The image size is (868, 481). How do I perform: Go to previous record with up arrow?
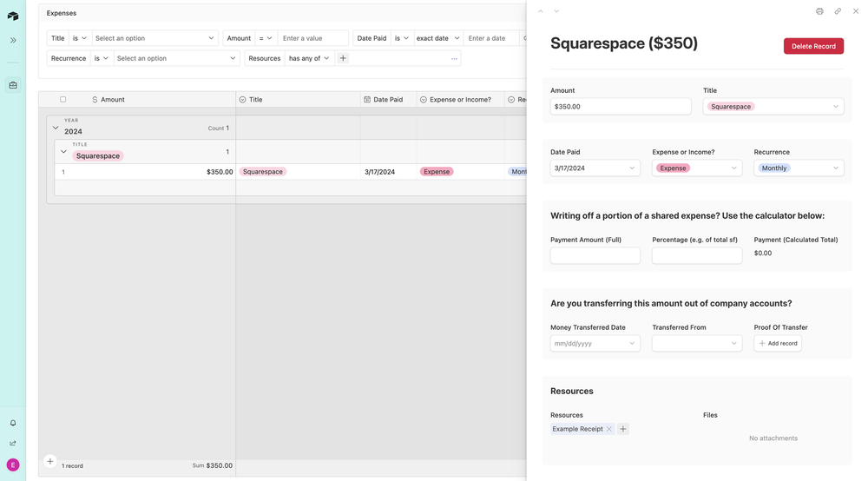click(x=540, y=11)
